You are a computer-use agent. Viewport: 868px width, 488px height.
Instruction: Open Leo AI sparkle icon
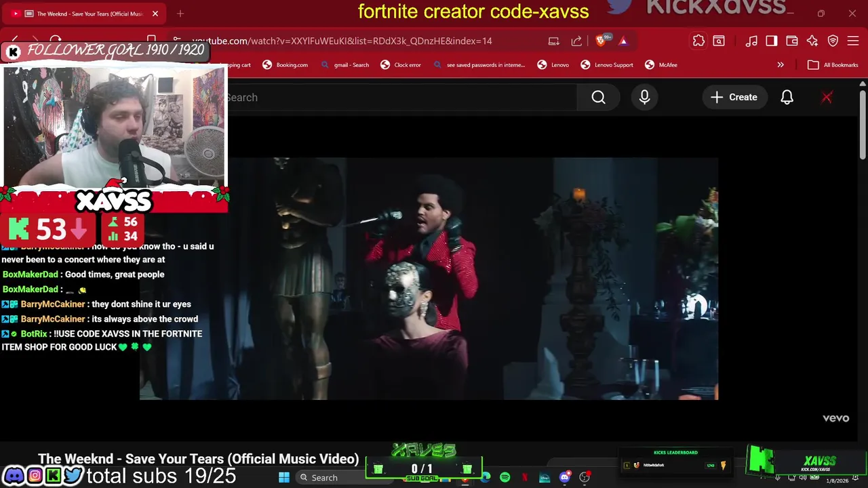(x=812, y=41)
